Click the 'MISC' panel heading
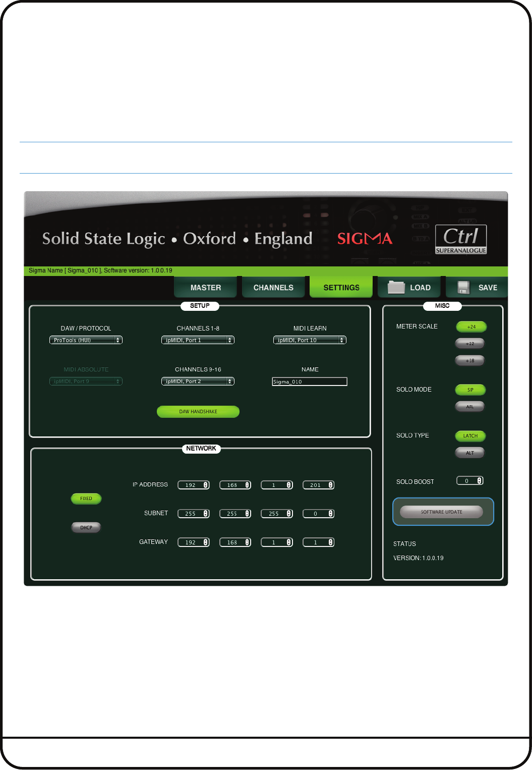The height and width of the screenshot is (770, 532). tap(442, 306)
